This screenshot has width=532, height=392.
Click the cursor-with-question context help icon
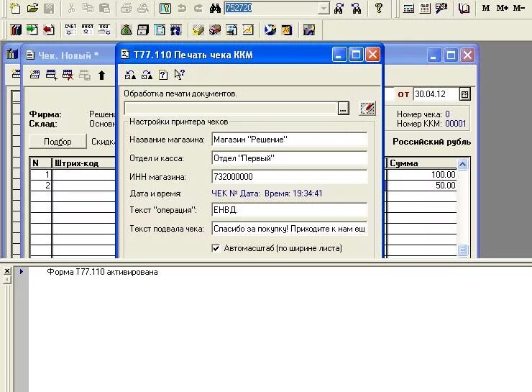[180, 74]
